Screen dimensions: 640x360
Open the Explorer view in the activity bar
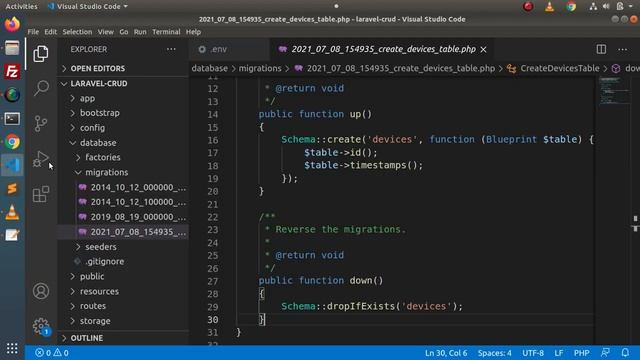point(40,54)
